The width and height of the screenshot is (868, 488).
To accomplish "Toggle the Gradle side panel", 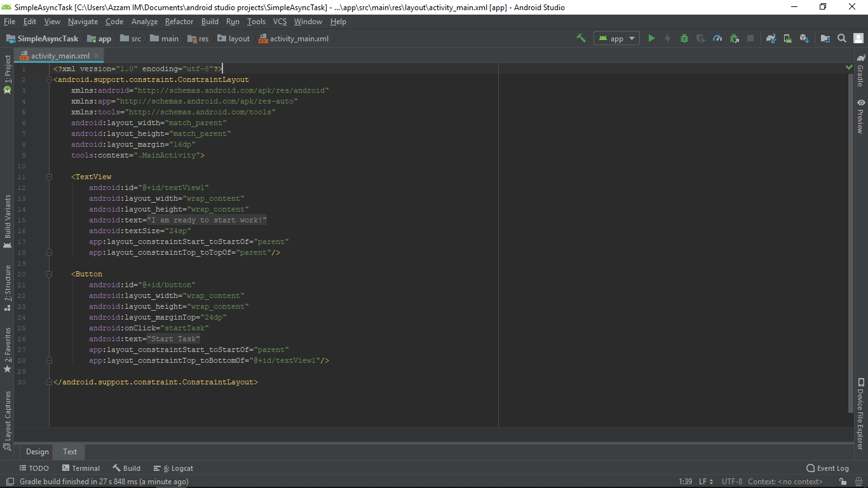I will (x=860, y=71).
